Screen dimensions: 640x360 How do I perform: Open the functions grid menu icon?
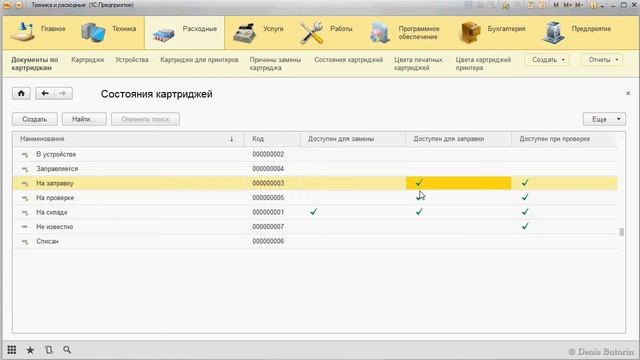(12, 350)
